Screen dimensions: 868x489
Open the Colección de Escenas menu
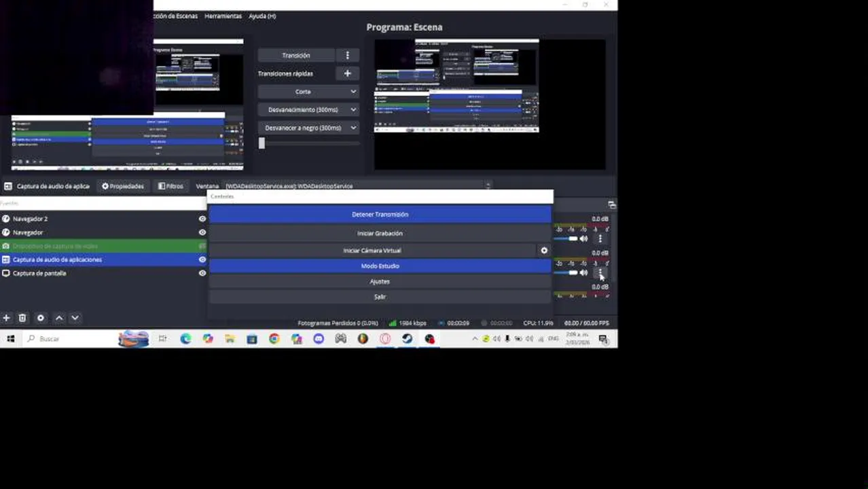point(176,16)
